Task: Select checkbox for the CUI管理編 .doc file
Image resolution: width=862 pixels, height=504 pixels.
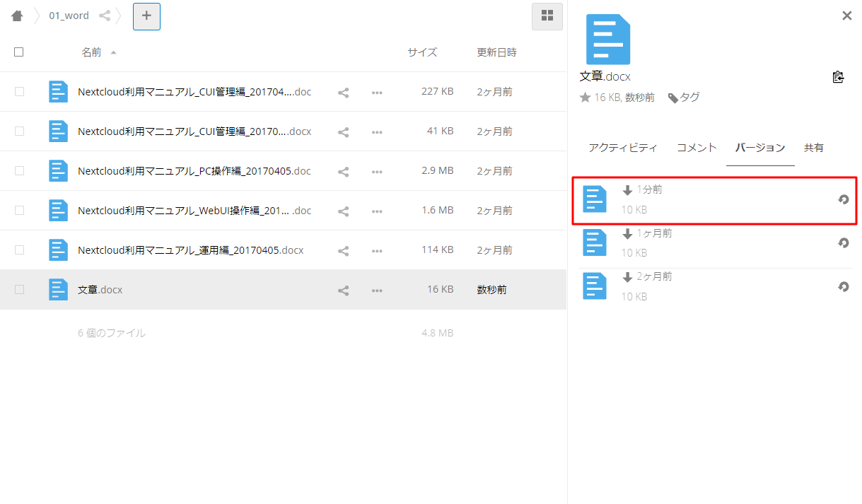Action: click(19, 92)
